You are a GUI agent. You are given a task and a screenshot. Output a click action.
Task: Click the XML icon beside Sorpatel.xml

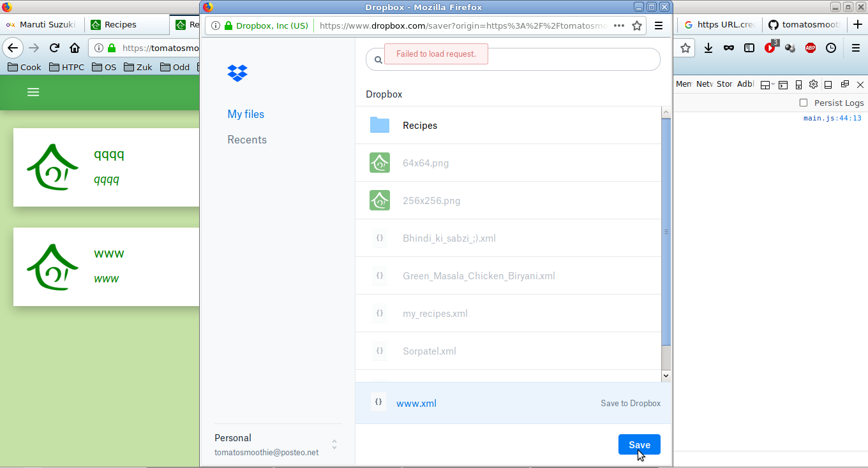[380, 351]
